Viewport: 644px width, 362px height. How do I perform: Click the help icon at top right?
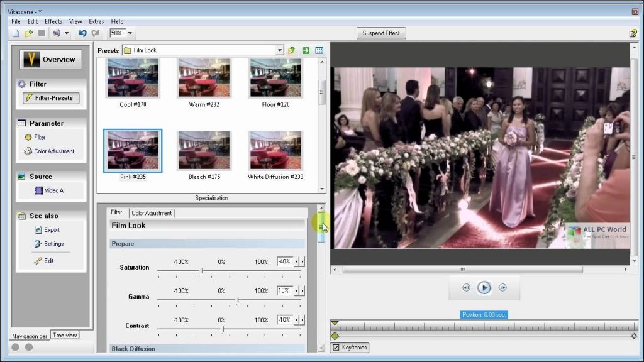[x=633, y=33]
